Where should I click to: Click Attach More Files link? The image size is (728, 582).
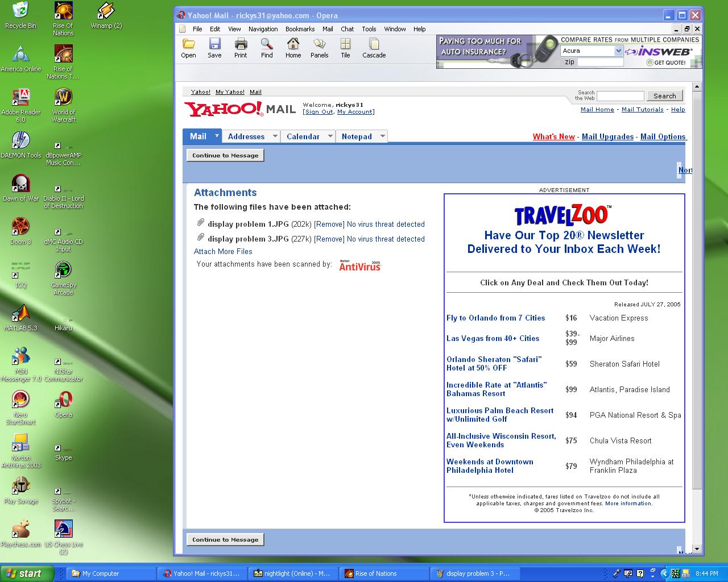click(x=223, y=251)
